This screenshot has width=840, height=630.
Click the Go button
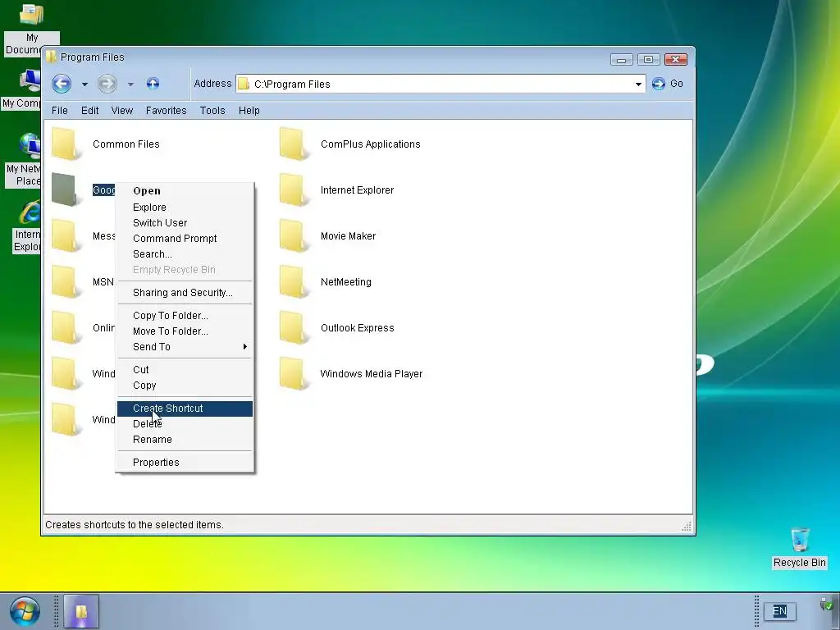(668, 84)
